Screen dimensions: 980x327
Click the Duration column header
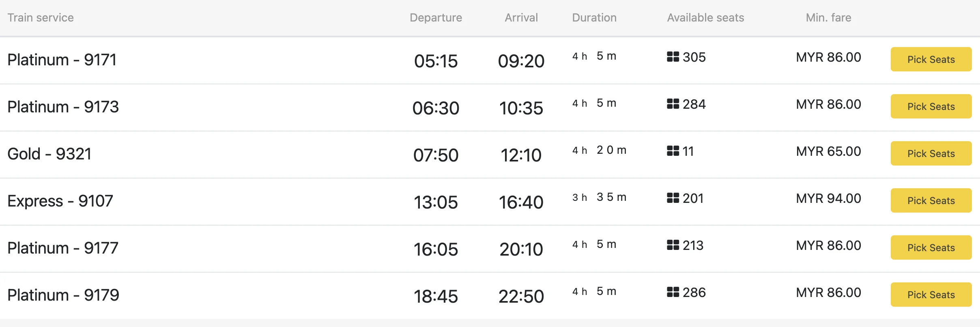pyautogui.click(x=594, y=18)
